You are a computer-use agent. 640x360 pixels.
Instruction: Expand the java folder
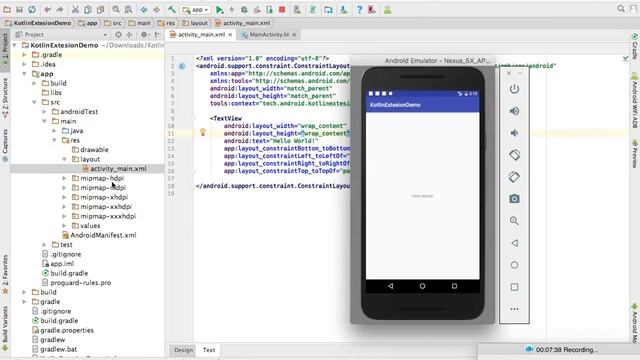tap(54, 131)
